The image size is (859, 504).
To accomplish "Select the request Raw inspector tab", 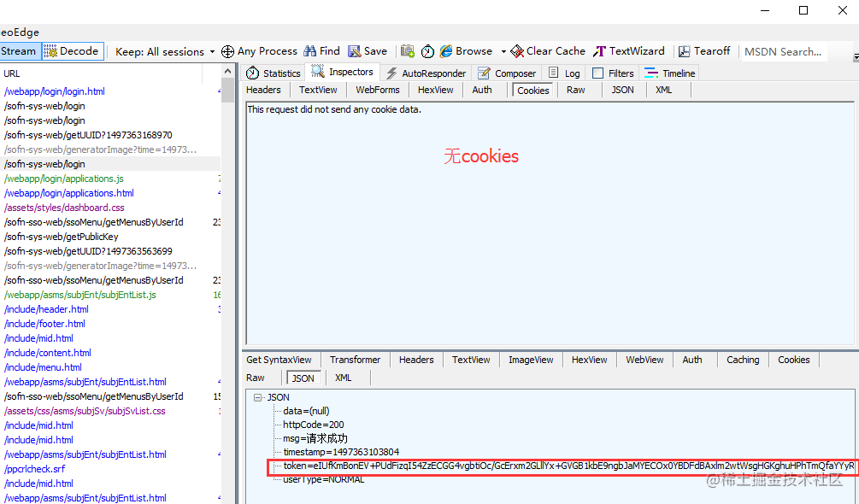I will [576, 90].
